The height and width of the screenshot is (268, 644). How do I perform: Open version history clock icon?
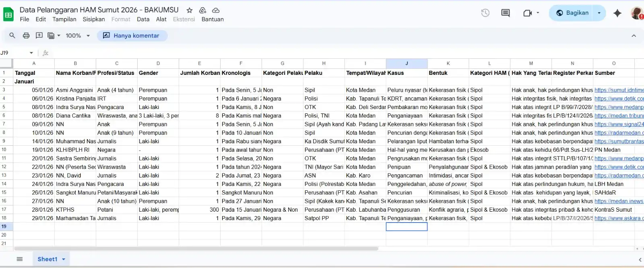[x=485, y=13]
